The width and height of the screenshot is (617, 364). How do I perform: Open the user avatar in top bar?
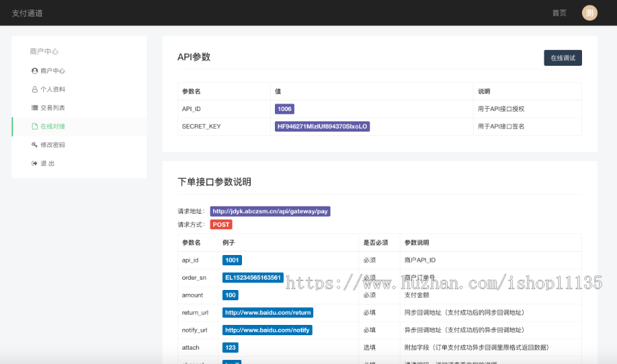pyautogui.click(x=590, y=12)
